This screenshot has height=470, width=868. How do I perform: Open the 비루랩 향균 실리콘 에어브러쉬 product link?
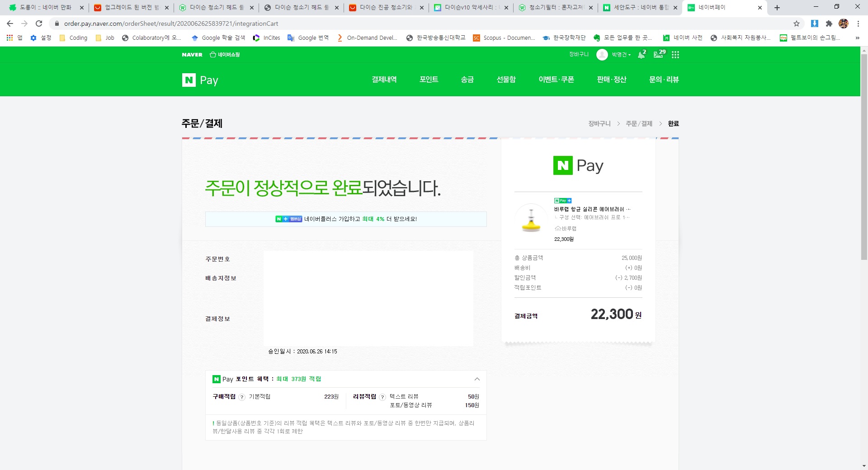592,209
